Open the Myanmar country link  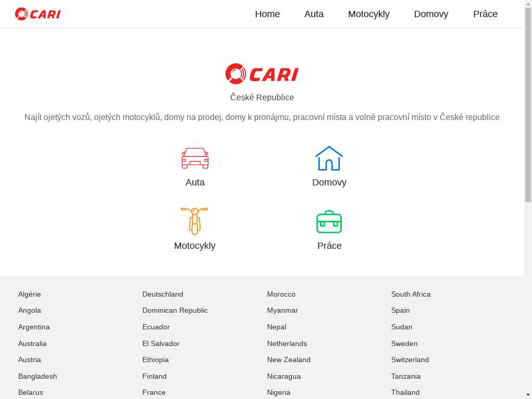(x=283, y=311)
